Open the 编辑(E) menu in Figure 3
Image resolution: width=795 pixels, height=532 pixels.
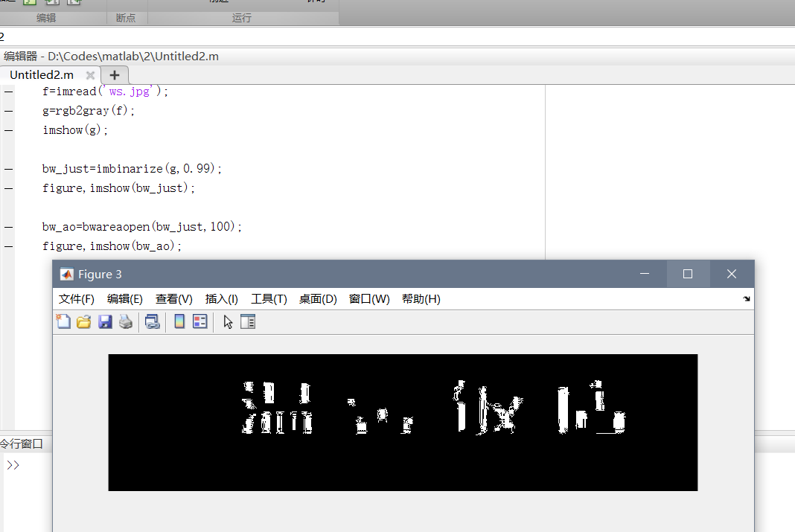pos(125,299)
